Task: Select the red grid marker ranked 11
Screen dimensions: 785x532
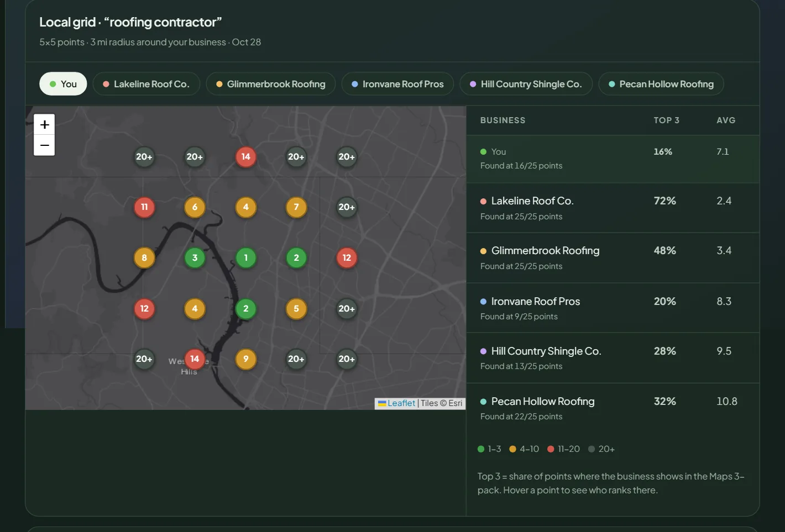Action: pyautogui.click(x=144, y=207)
